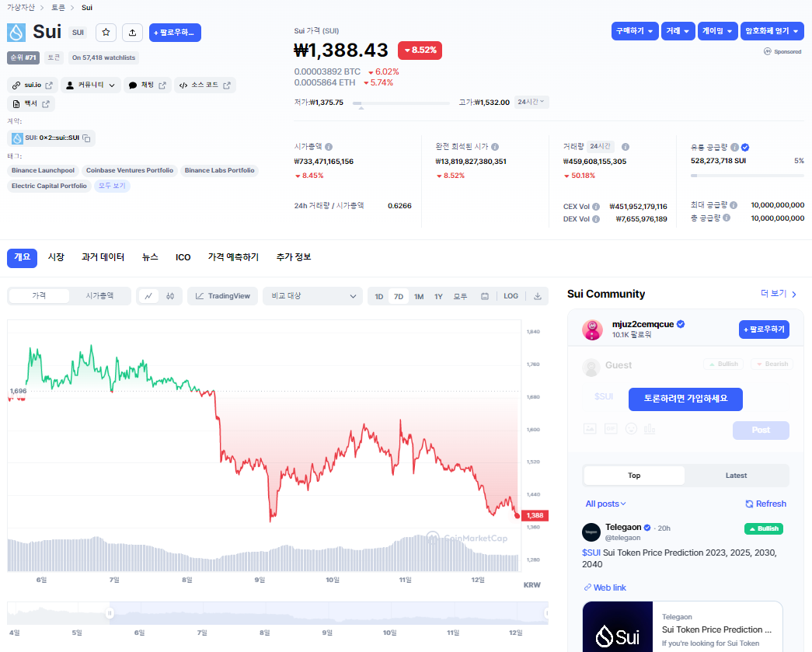Download chart data with download icon
812x652 pixels.
(538, 296)
